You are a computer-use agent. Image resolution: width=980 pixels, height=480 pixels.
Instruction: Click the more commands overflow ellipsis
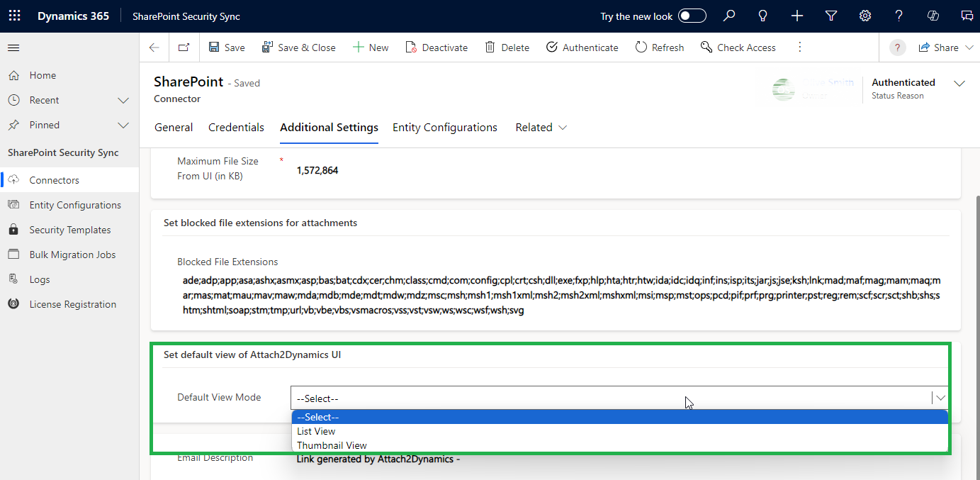800,48
